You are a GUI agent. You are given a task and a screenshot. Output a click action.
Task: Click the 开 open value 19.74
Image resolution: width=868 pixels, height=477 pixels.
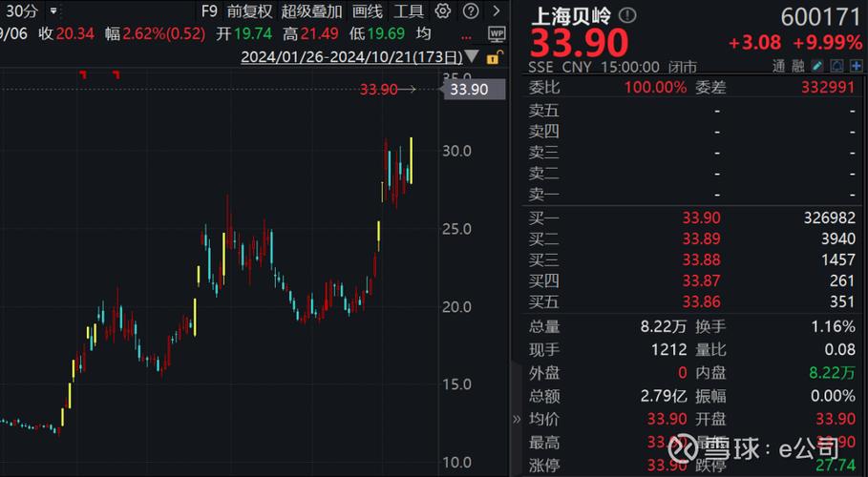[x=252, y=34]
